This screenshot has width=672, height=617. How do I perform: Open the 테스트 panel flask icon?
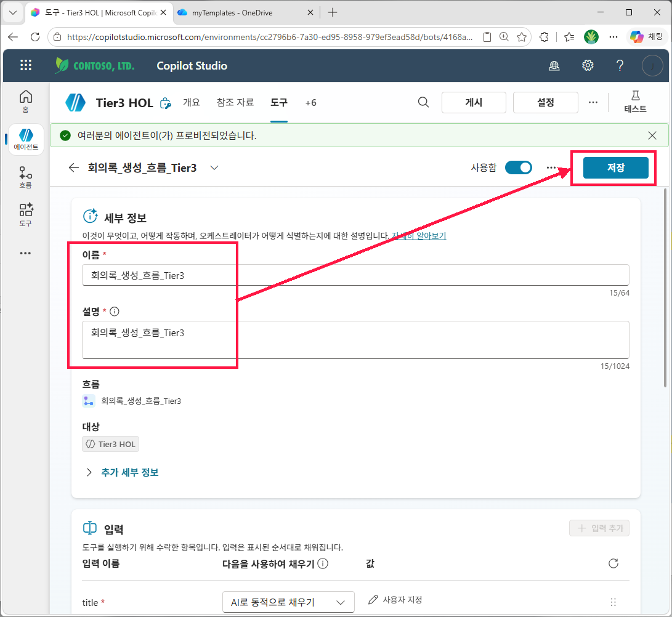pyautogui.click(x=635, y=102)
